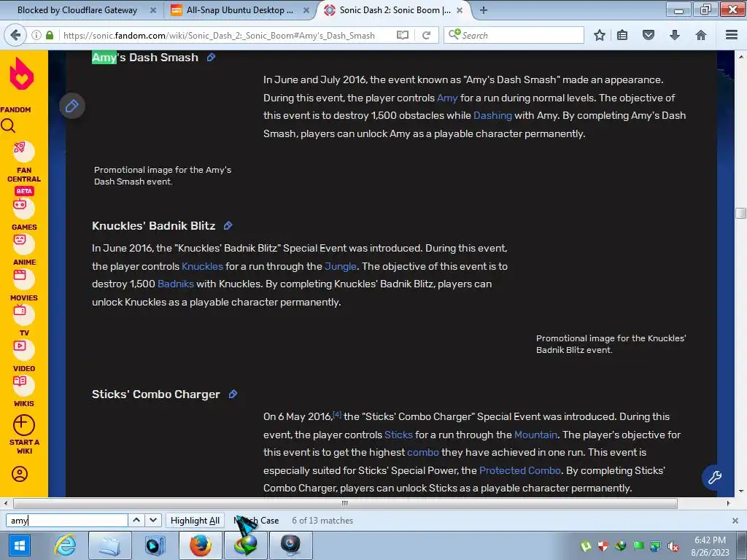Image resolution: width=747 pixels, height=560 pixels.
Task: Open the combo link
Action: pyautogui.click(x=422, y=452)
